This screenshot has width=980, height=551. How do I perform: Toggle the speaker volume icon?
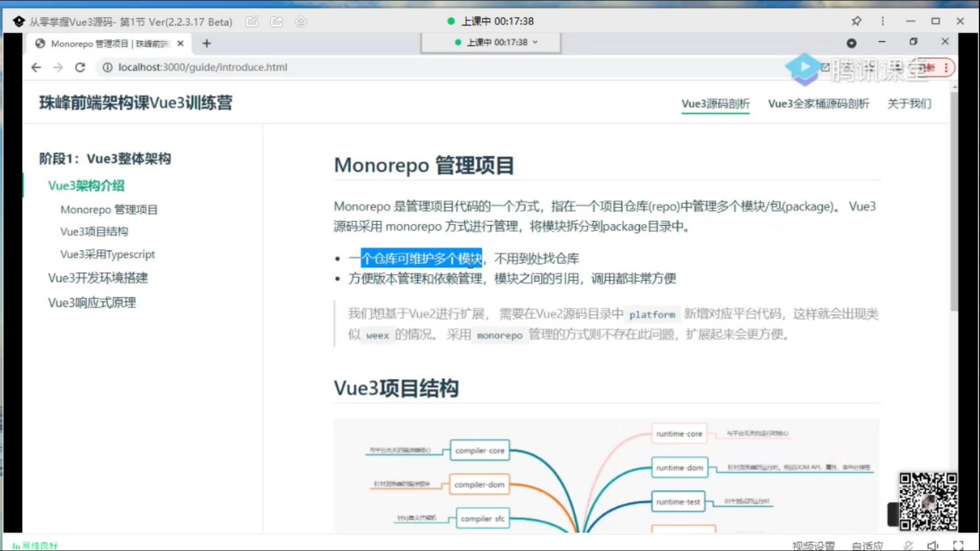933,545
